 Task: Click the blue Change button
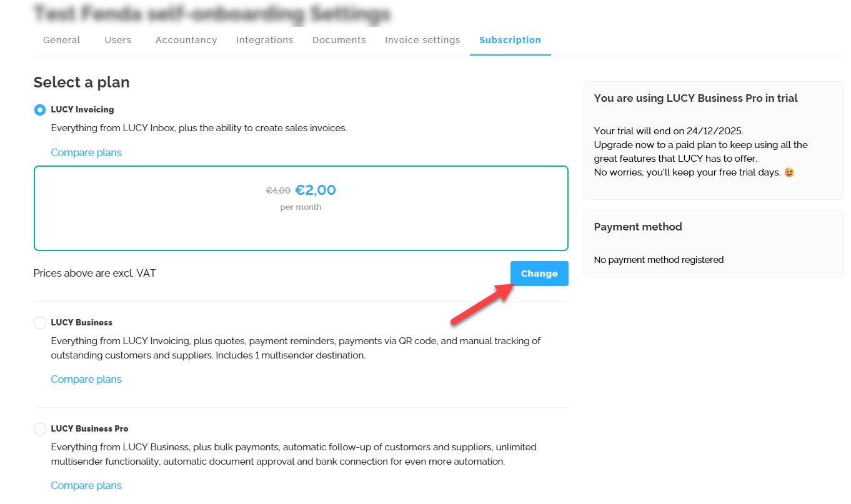point(539,274)
